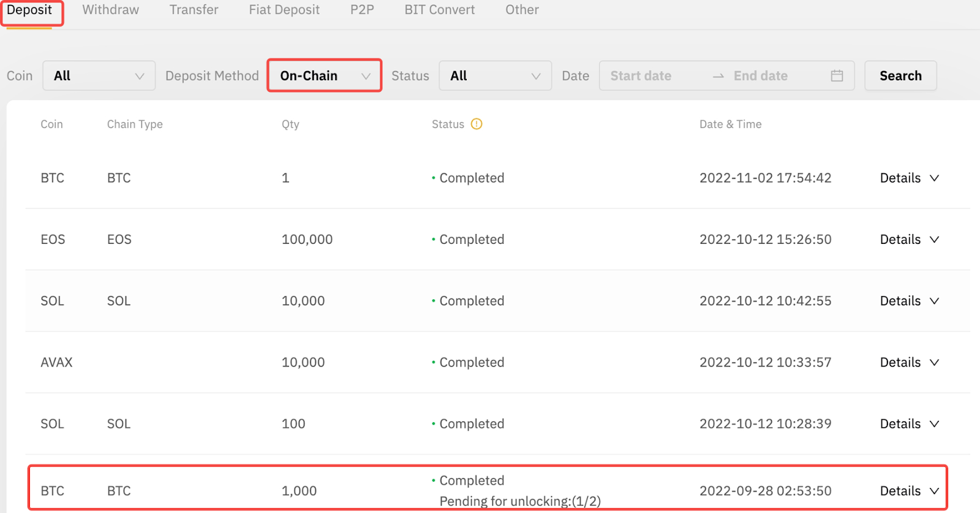The width and height of the screenshot is (980, 513).
Task: Expand Details for the BTC 1,000 deposit
Action: (x=909, y=490)
